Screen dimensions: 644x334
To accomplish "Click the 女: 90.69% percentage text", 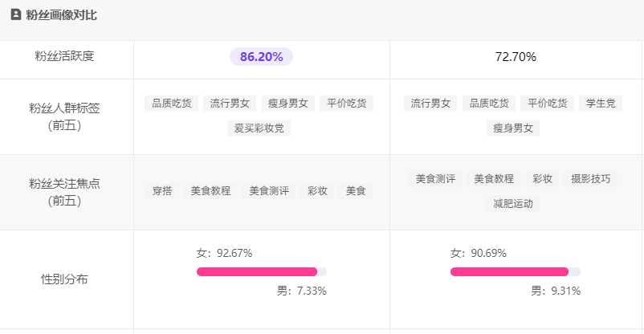I will 478,253.
